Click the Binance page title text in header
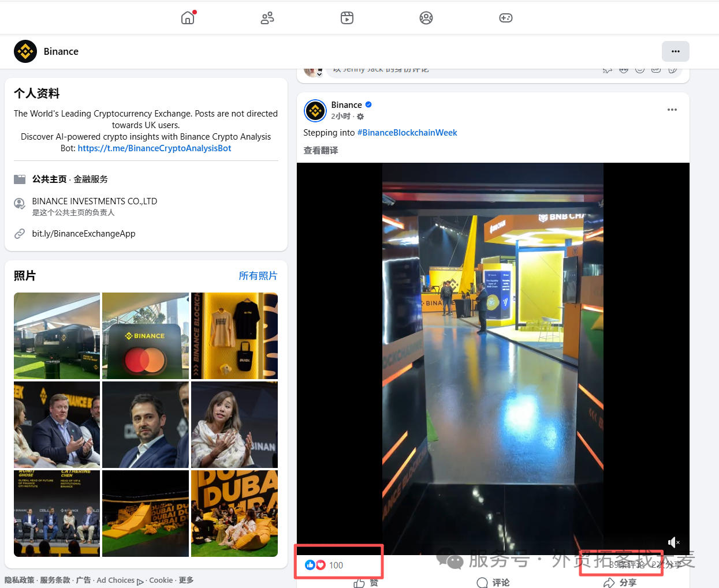Viewport: 719px width, 588px height. pos(61,51)
